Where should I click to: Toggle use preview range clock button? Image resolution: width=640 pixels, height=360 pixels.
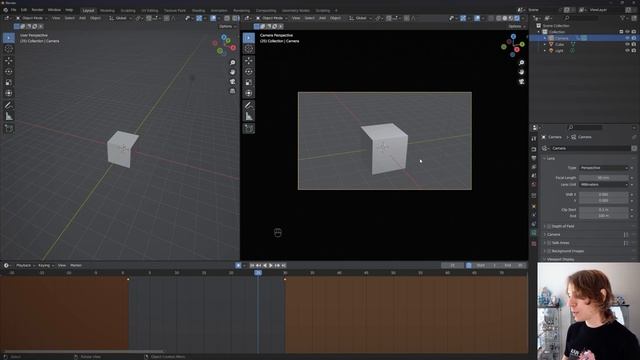[469, 265]
